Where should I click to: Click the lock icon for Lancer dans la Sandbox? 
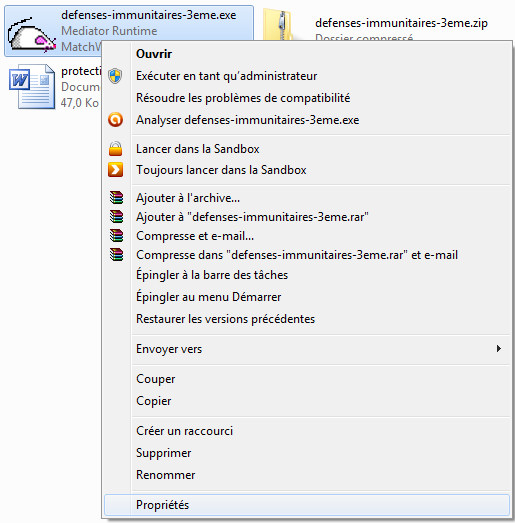point(115,148)
